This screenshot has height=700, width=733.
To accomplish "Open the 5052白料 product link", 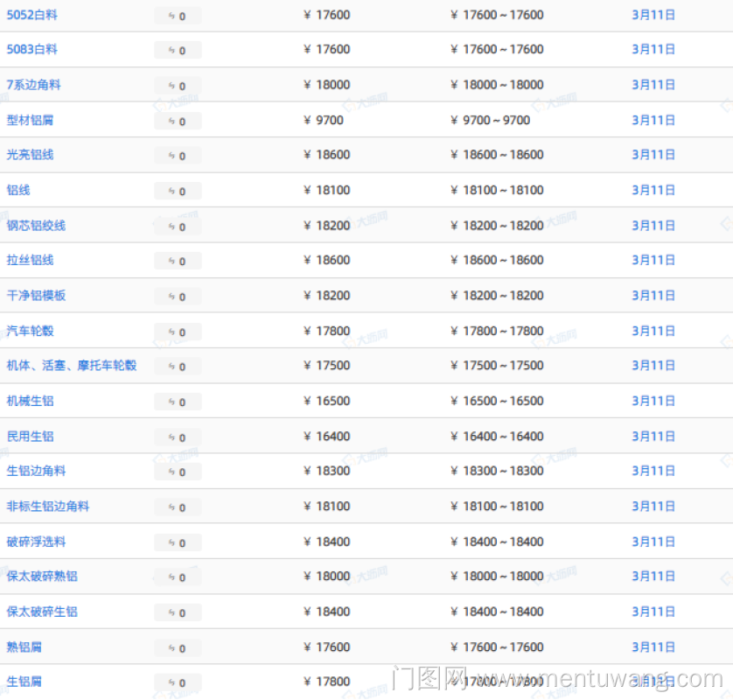I will coord(32,15).
